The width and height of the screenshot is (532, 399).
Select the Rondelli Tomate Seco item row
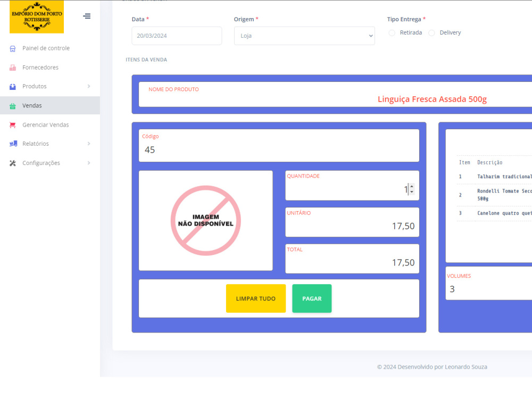[494, 195]
